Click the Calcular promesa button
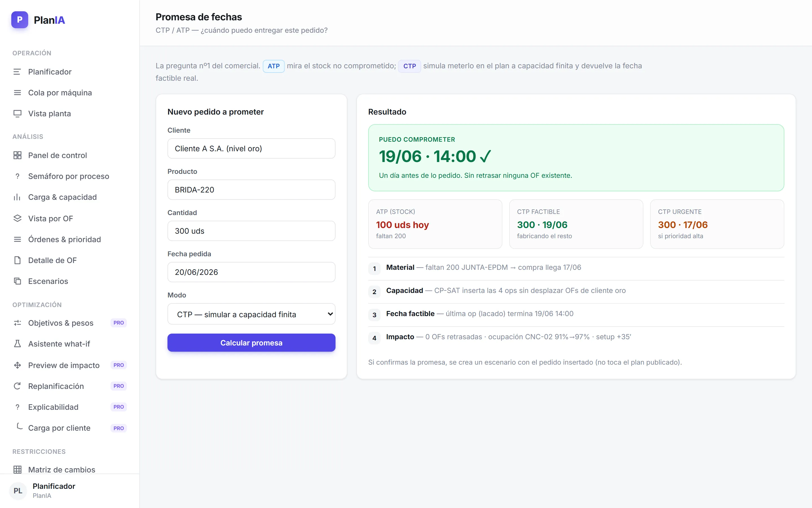The height and width of the screenshot is (508, 812). click(251, 343)
